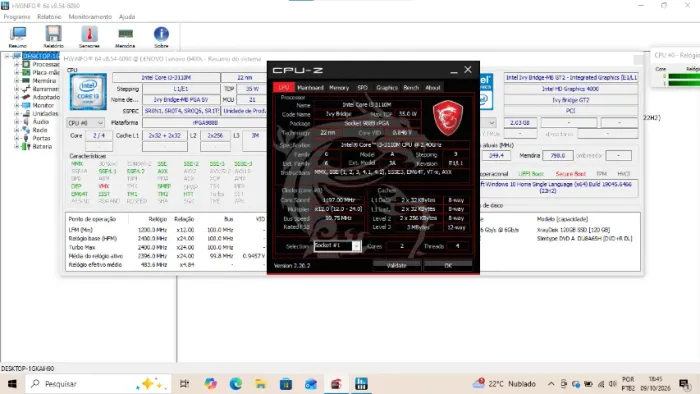Expand the Memória tree node
The width and height of the screenshot is (700, 394).
17,81
